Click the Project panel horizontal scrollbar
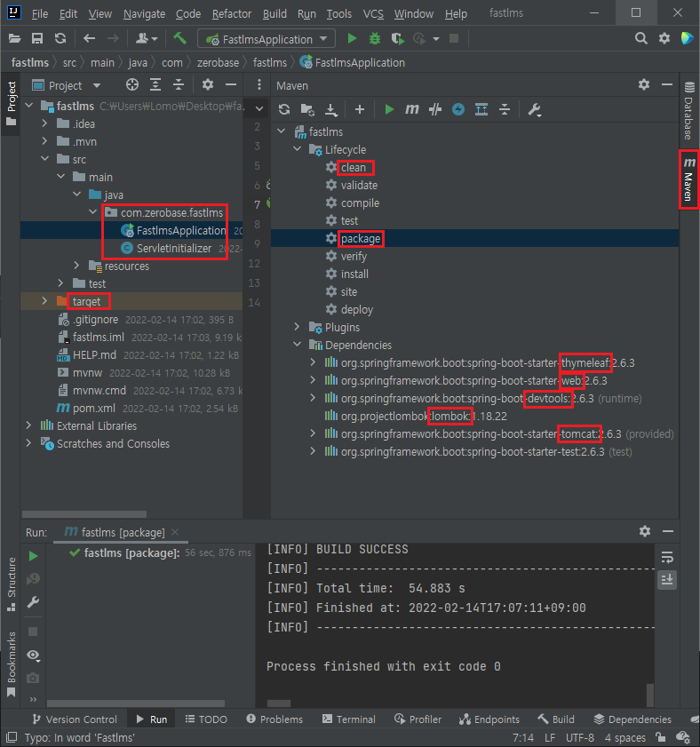The width and height of the screenshot is (700, 747). pos(84,514)
